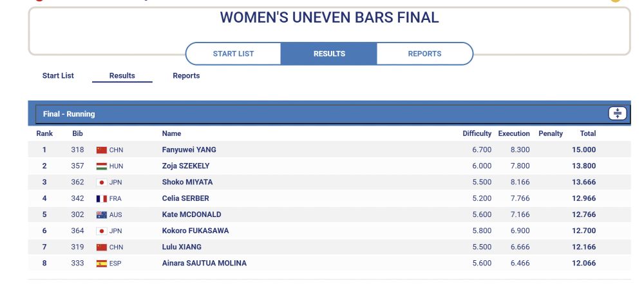This screenshot has width=644, height=286.
Task: Collapse the Final - Running section
Action: coord(618,113)
